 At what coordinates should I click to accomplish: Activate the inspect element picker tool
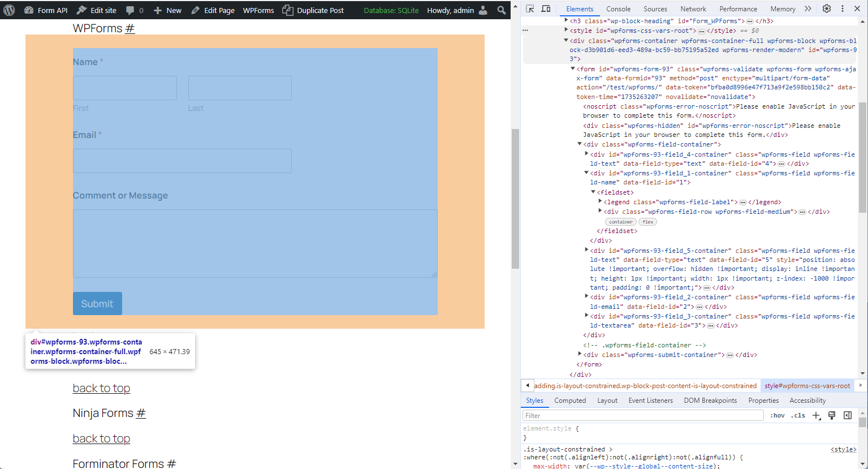(530, 9)
